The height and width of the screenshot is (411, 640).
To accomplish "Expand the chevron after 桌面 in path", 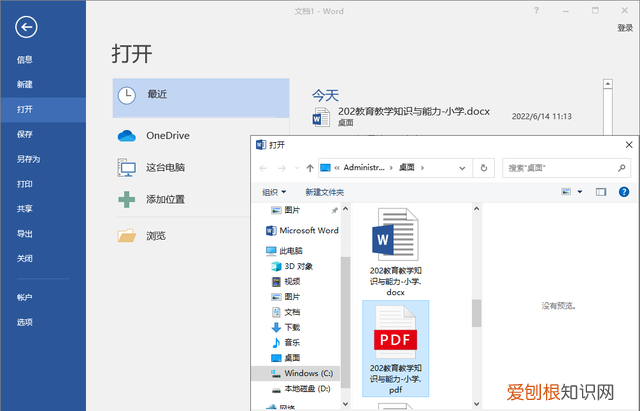I will click(x=422, y=168).
